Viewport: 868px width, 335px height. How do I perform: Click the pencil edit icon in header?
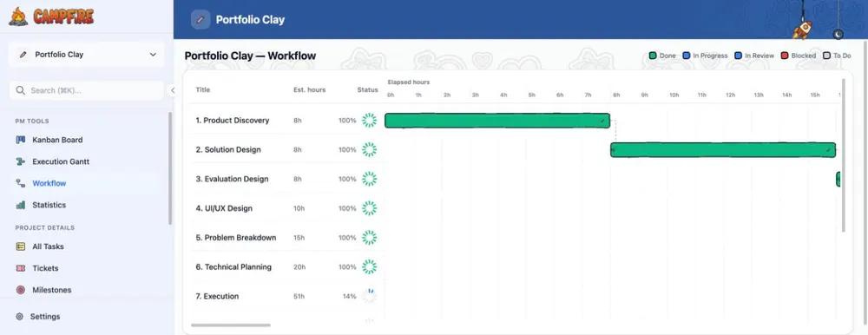(201, 19)
